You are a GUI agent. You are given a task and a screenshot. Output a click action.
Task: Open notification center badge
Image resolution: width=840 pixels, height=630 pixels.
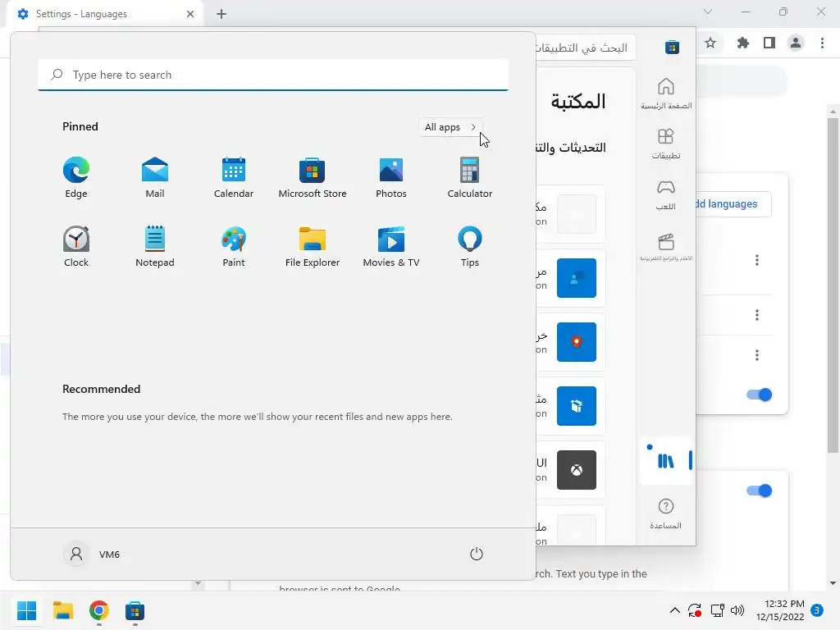pyautogui.click(x=817, y=610)
